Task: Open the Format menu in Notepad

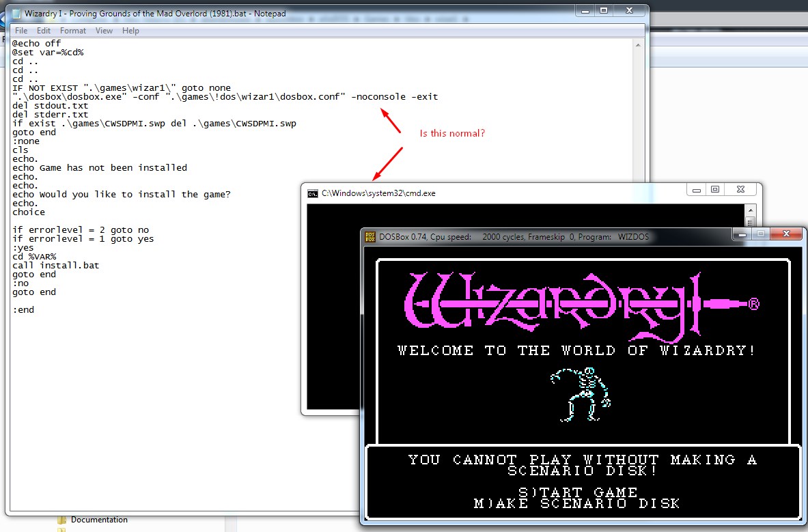Action: click(x=72, y=31)
